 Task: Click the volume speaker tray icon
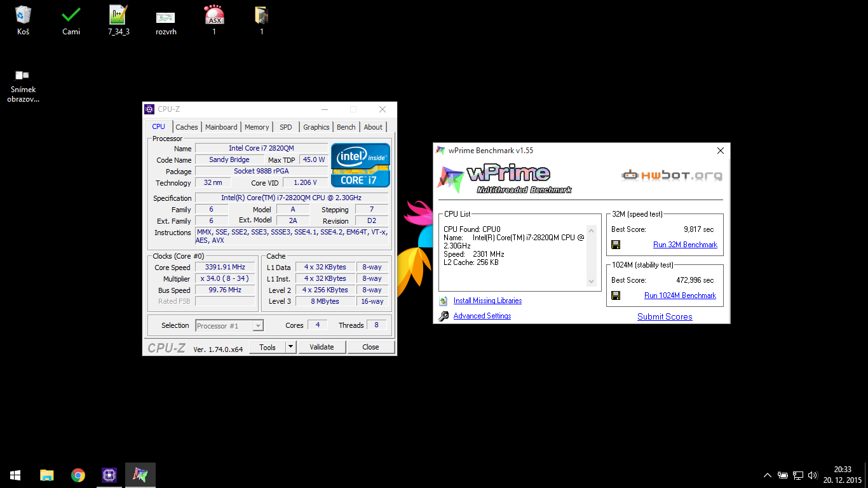point(813,475)
